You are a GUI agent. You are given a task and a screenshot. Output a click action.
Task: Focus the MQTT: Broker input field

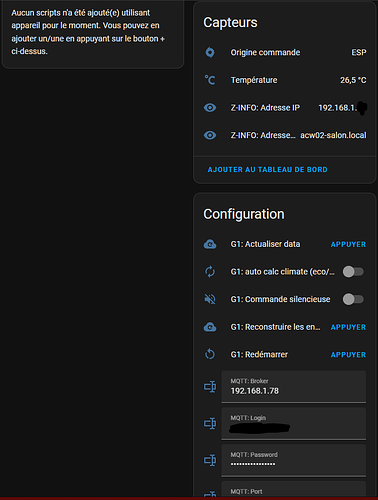294,387
